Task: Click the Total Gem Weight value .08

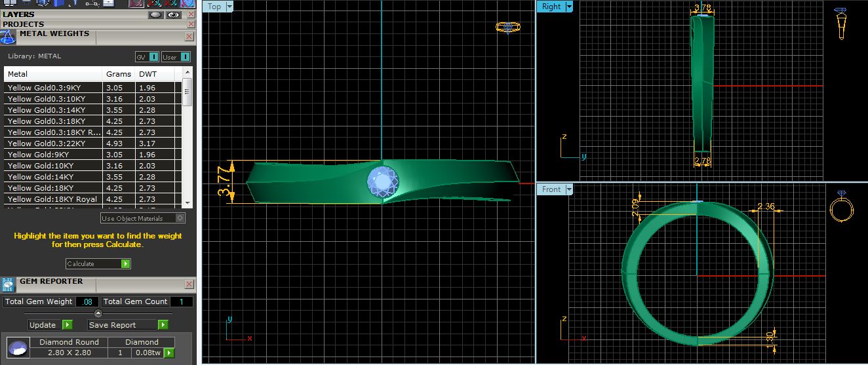Action: (87, 301)
